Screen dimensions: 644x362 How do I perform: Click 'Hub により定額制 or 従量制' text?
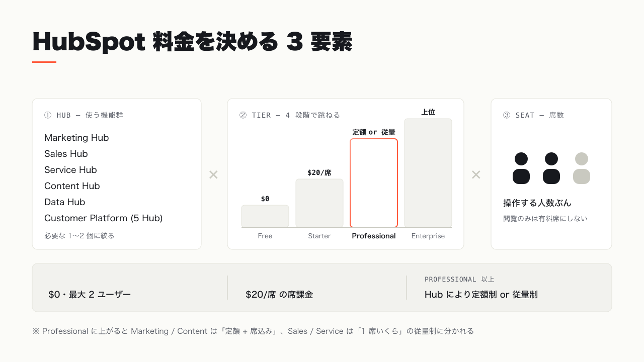(x=481, y=295)
